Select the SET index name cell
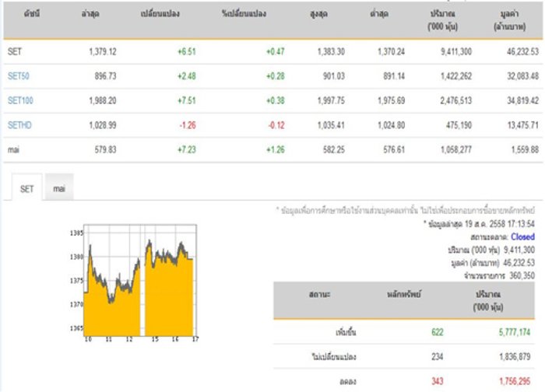The height and width of the screenshot is (392, 545). (15, 52)
